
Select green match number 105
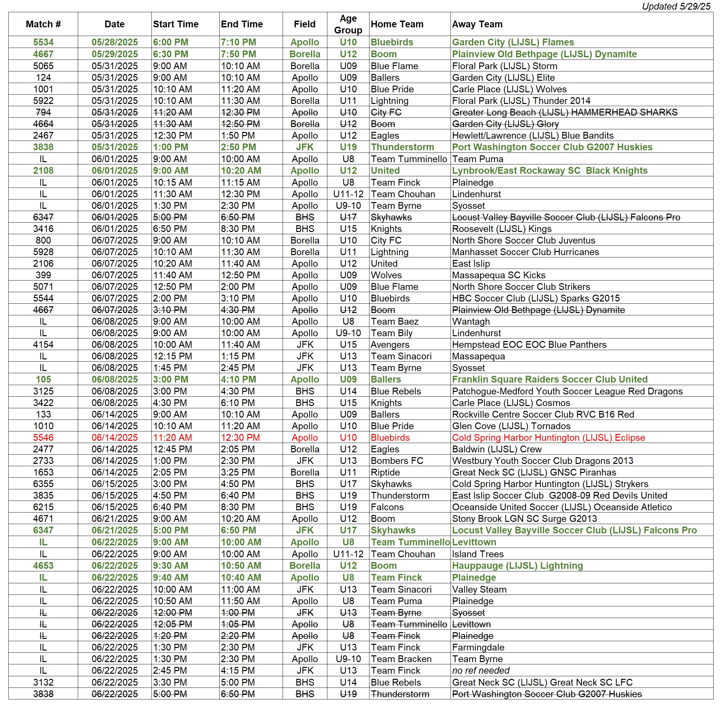coord(43,379)
